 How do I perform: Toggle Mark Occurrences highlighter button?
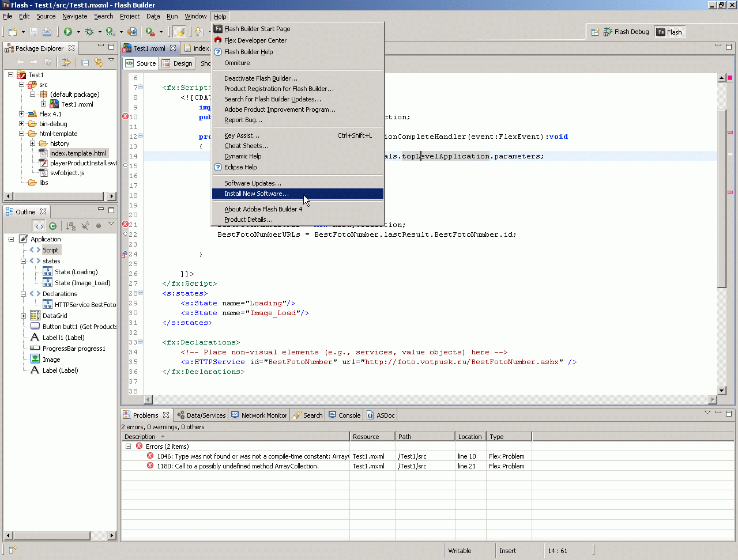tap(179, 32)
